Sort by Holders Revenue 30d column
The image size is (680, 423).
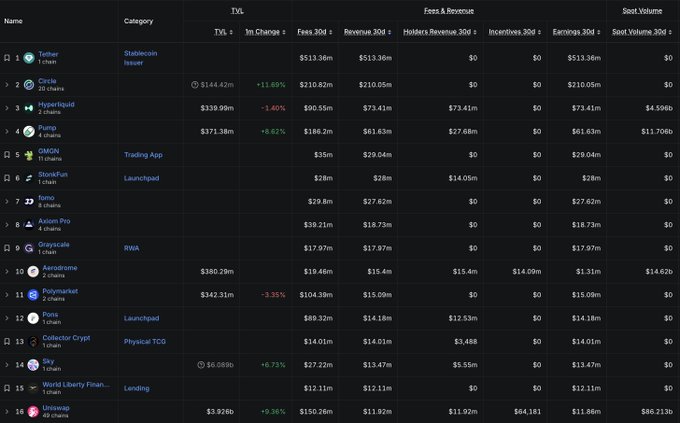440,32
